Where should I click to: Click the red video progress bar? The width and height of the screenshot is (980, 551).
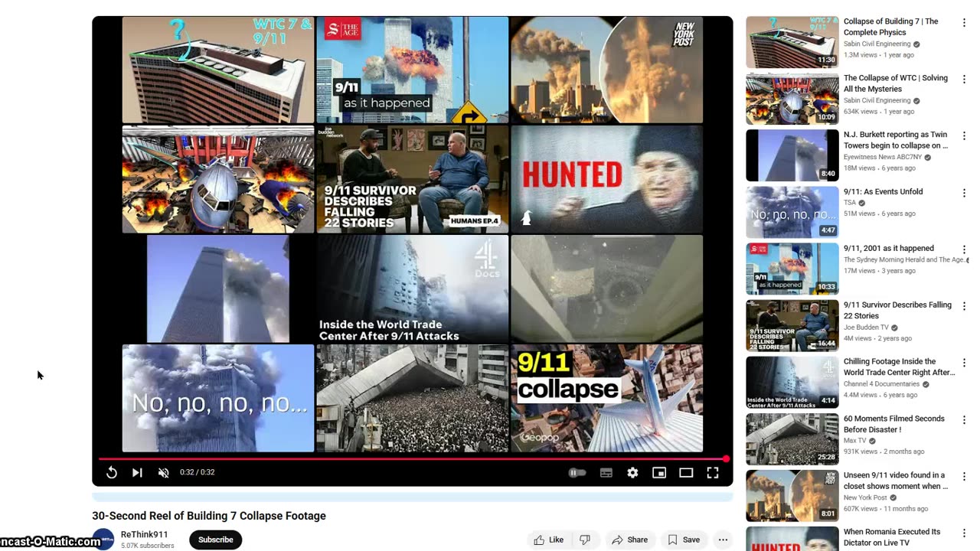pos(413,459)
